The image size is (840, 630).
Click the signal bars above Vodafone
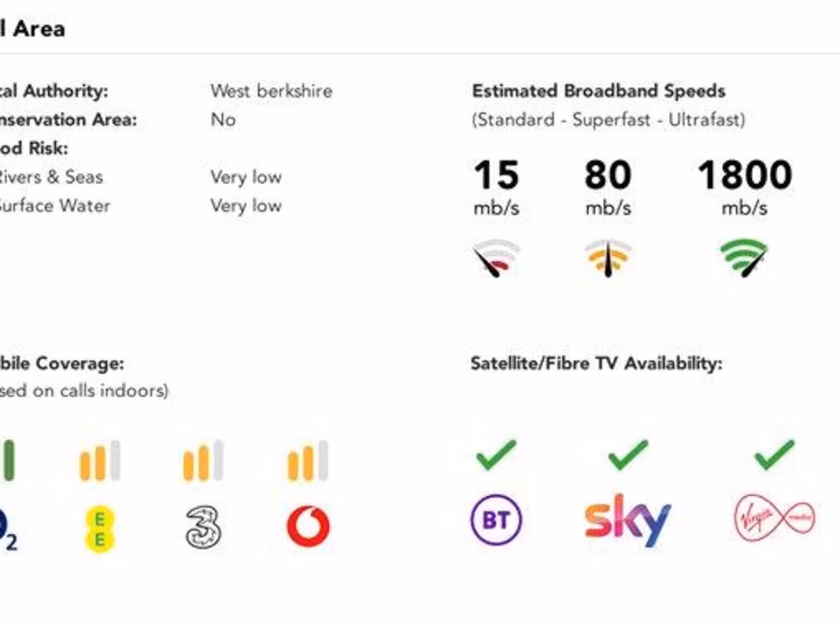click(308, 461)
